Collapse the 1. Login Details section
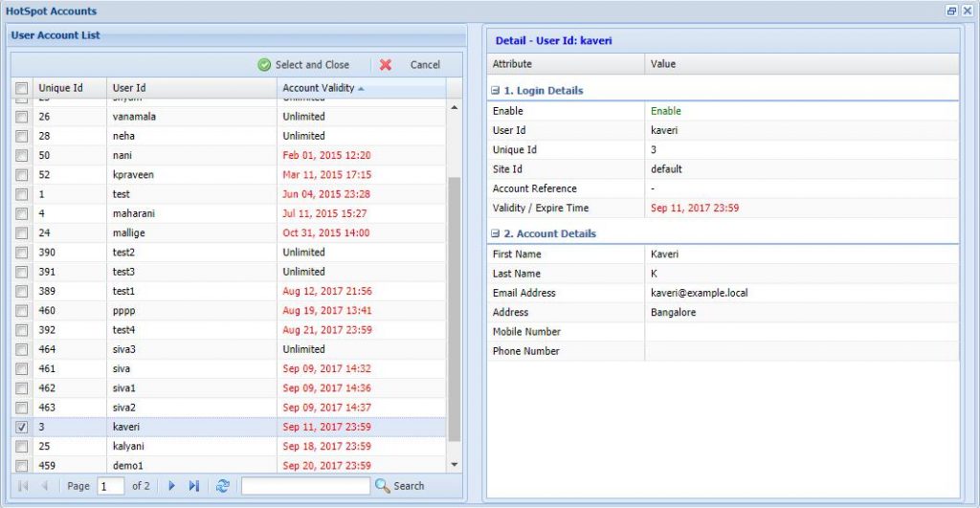Viewport: 980px width, 508px height. (495, 91)
